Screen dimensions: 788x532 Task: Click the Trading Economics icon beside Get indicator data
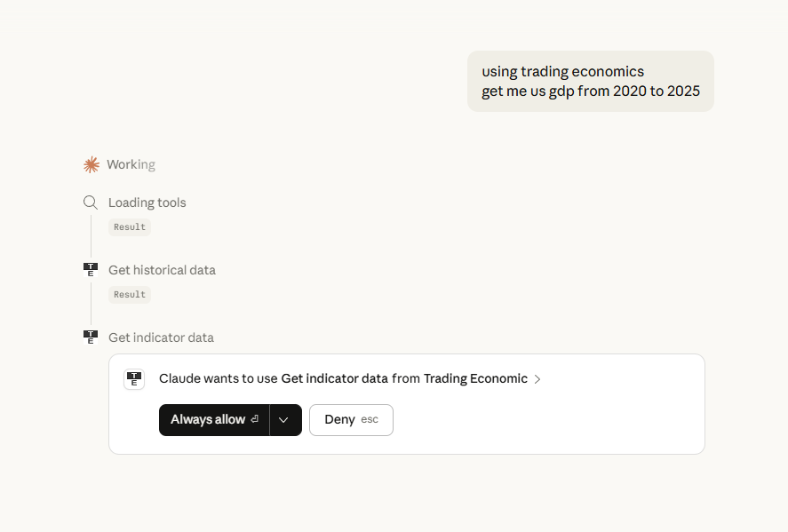(90, 337)
